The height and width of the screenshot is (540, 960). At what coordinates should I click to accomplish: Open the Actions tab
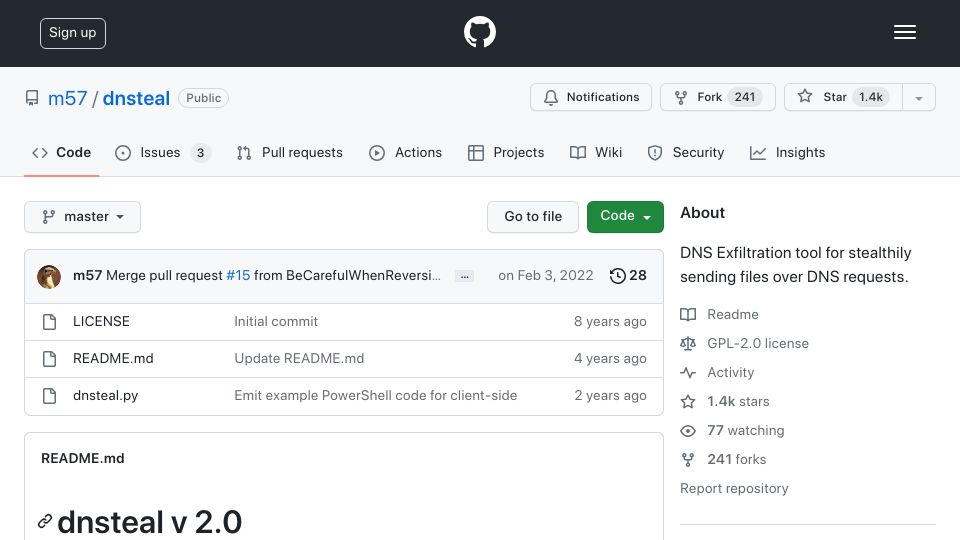tap(405, 152)
